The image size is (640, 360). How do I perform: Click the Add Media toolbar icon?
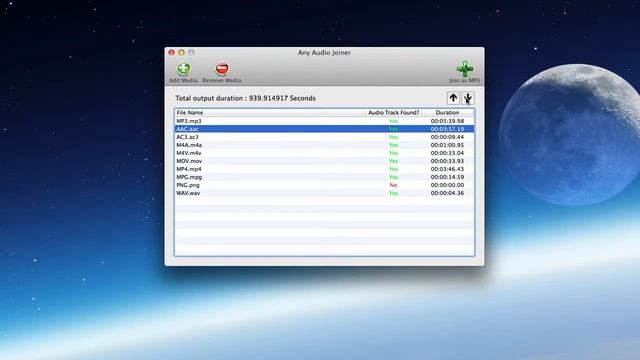tap(183, 69)
